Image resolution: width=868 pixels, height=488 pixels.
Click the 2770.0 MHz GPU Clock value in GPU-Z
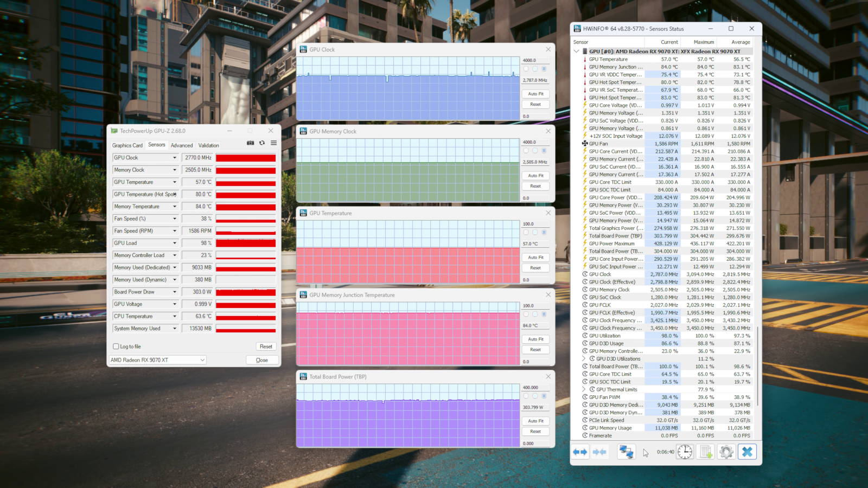pyautogui.click(x=197, y=158)
